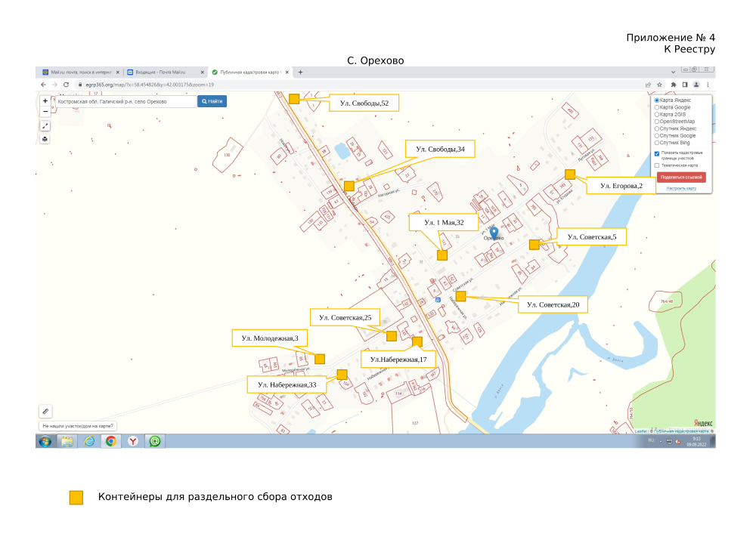Zoom in with the map plus button
Screen dimensions: 756x534
pos(45,100)
